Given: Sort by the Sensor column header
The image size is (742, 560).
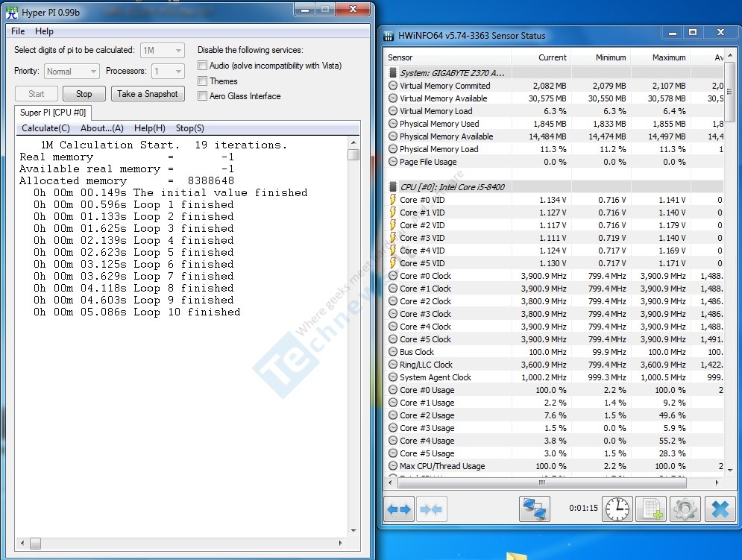Looking at the screenshot, I should (447, 57).
